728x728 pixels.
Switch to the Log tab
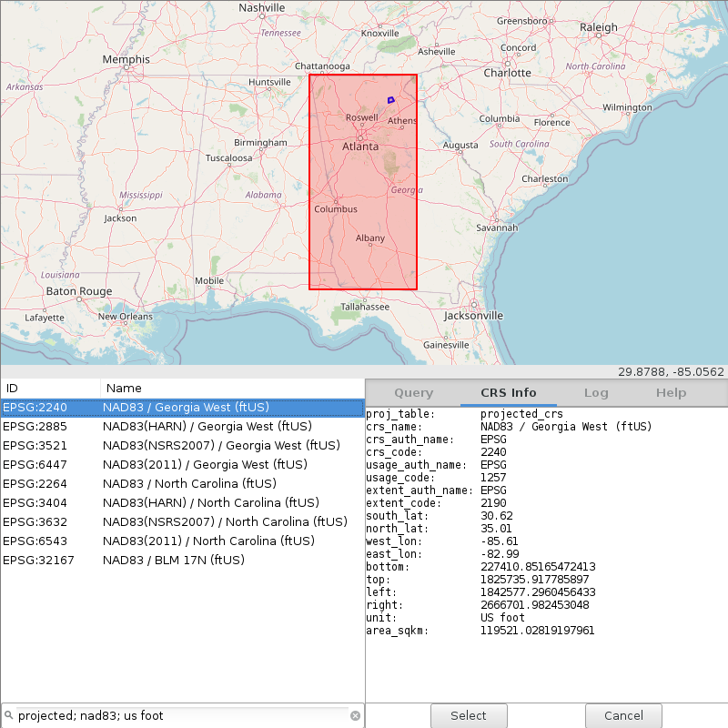[x=596, y=393]
